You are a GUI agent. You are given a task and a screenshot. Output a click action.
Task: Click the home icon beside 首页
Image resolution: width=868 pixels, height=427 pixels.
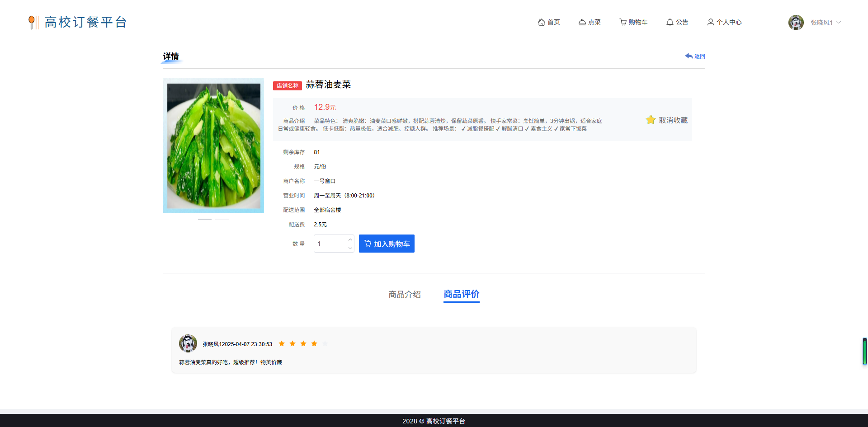[541, 22]
